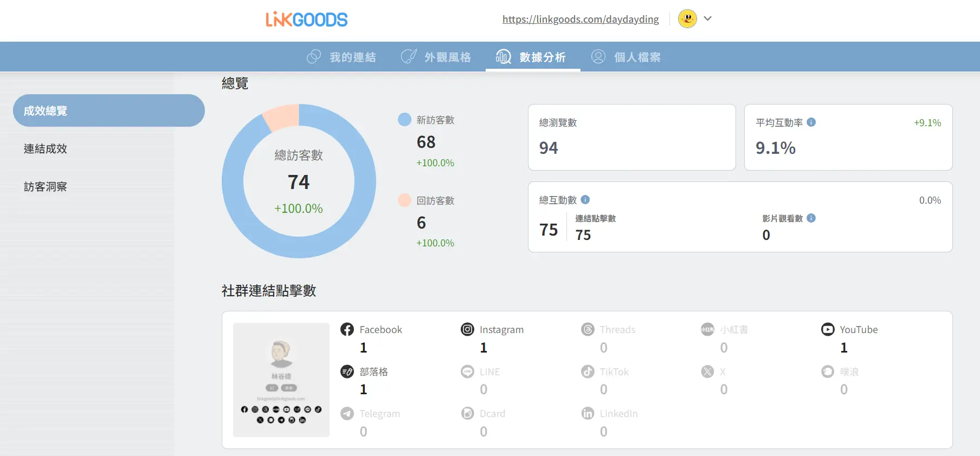Switch to the 我的連結 tab
Image resolution: width=980 pixels, height=456 pixels.
point(341,57)
